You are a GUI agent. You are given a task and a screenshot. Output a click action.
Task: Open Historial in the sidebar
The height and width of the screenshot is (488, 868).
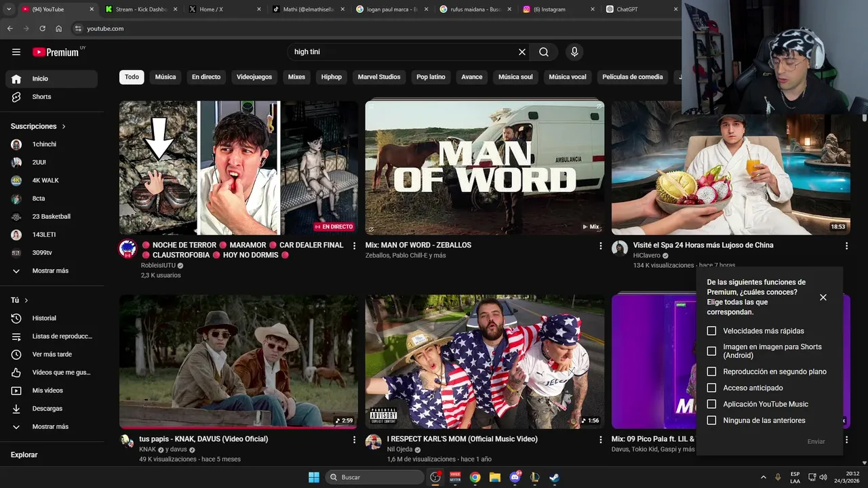click(44, 318)
